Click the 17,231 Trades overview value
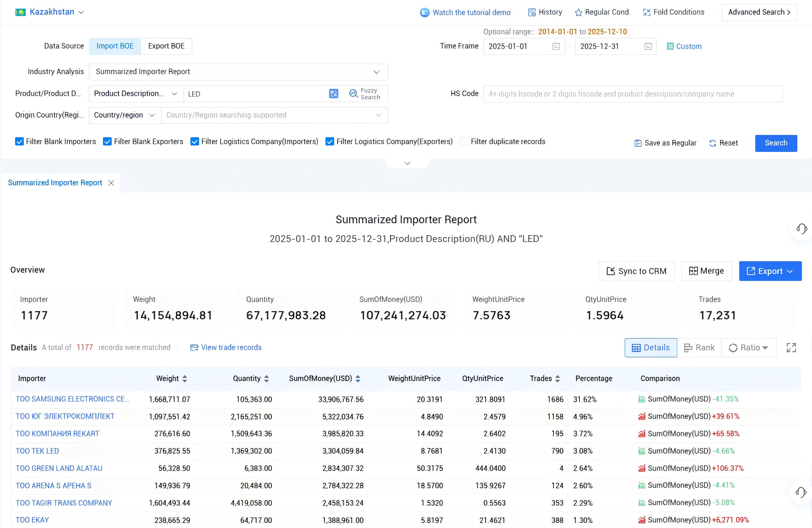 (x=718, y=316)
